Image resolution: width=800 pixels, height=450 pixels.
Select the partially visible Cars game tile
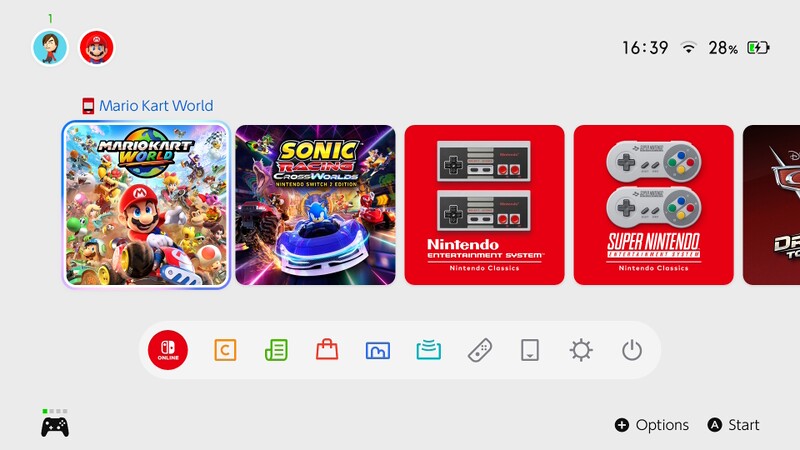(x=771, y=205)
